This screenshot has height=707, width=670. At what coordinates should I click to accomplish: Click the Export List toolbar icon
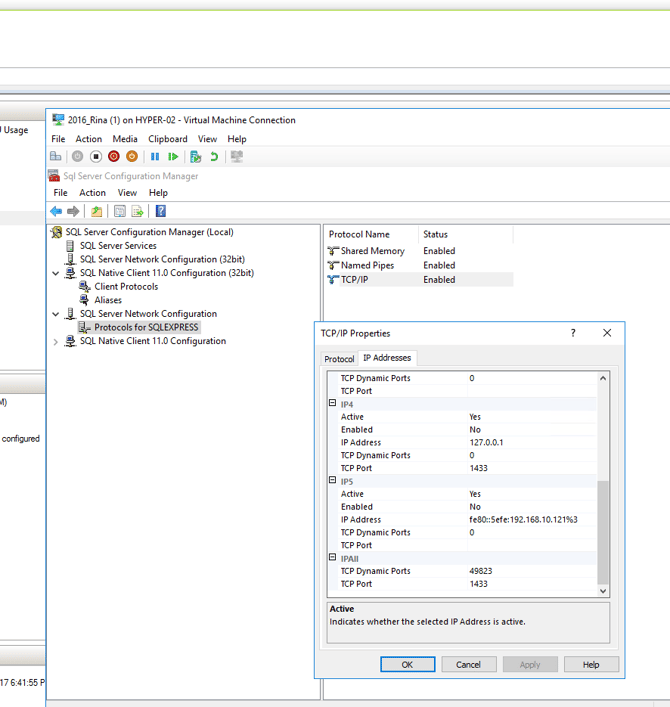coord(137,211)
